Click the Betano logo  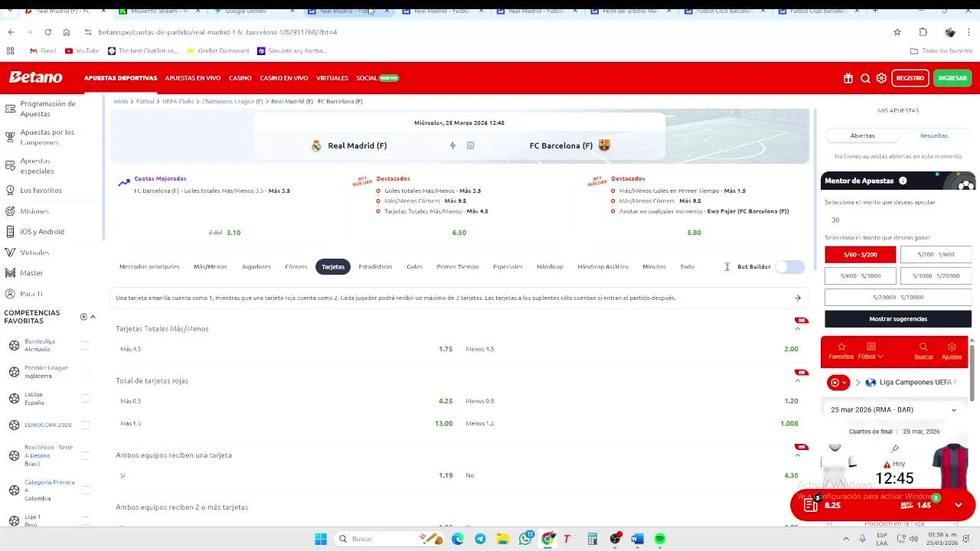[35, 77]
